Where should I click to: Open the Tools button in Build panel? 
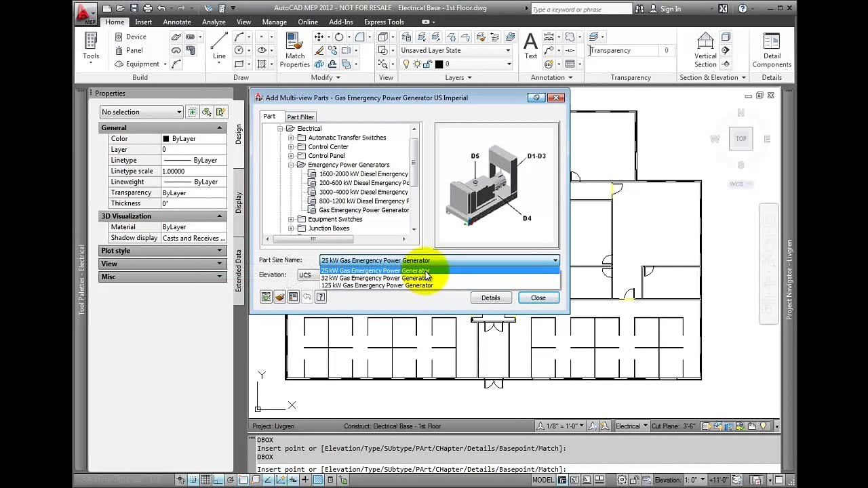pyautogui.click(x=91, y=47)
